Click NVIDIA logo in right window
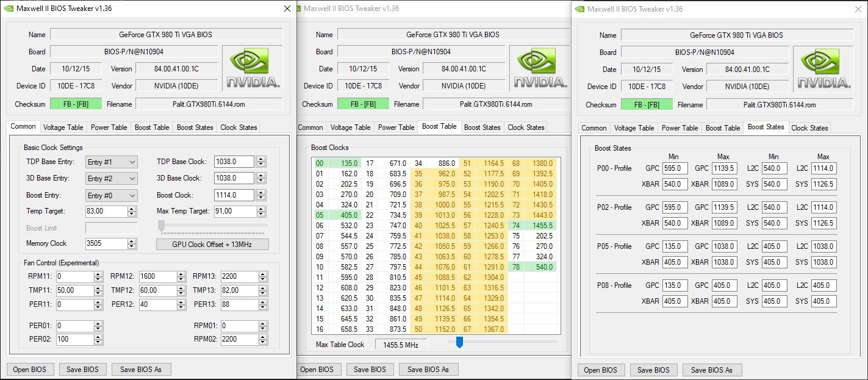Viewport: 868px width, 380px height. (823, 69)
